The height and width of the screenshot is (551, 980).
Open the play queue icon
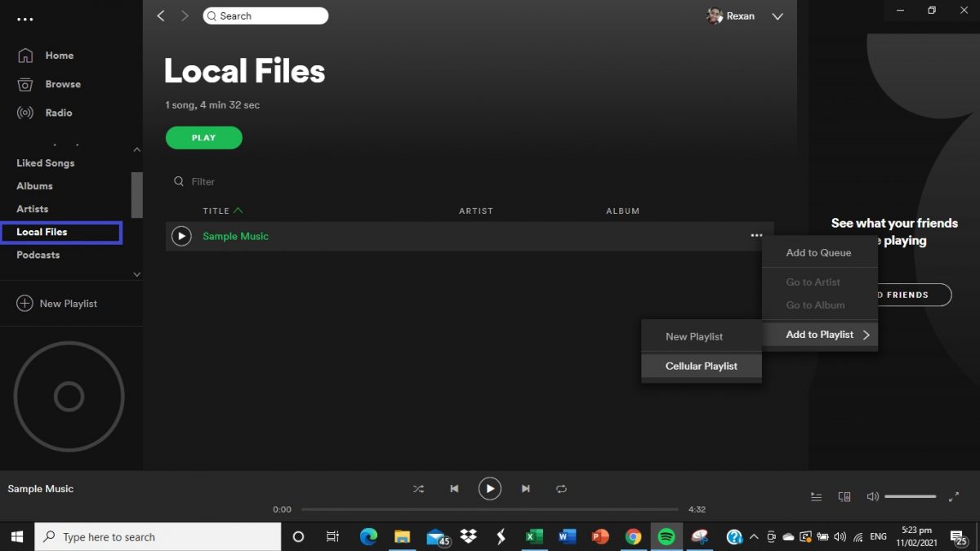(816, 496)
